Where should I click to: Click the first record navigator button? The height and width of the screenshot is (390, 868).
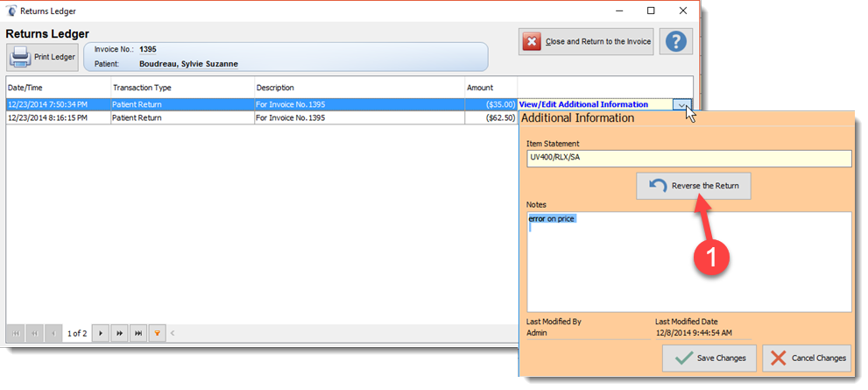coord(15,333)
